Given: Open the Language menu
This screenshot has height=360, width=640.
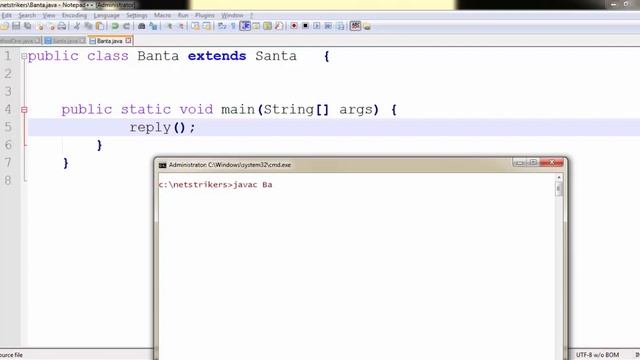Looking at the screenshot, I should pos(106,16).
